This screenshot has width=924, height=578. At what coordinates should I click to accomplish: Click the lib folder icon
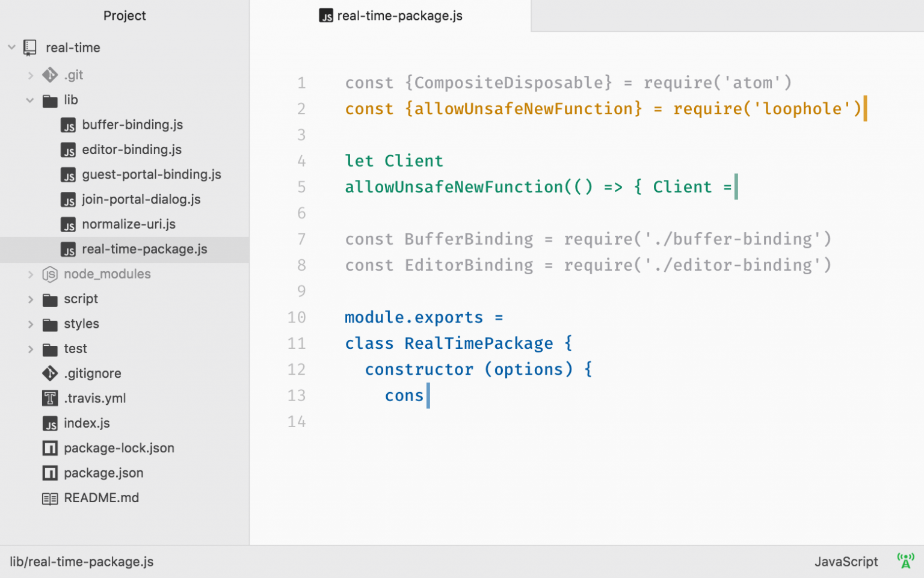pyautogui.click(x=50, y=100)
